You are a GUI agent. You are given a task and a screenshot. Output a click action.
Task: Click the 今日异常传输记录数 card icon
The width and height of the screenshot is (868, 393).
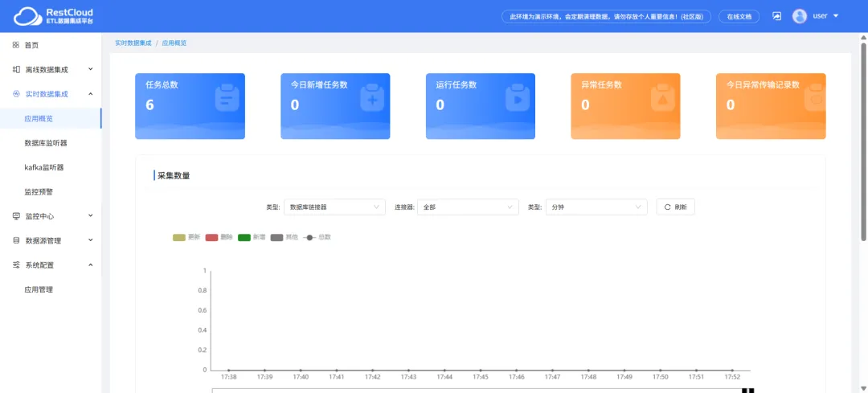click(x=813, y=97)
